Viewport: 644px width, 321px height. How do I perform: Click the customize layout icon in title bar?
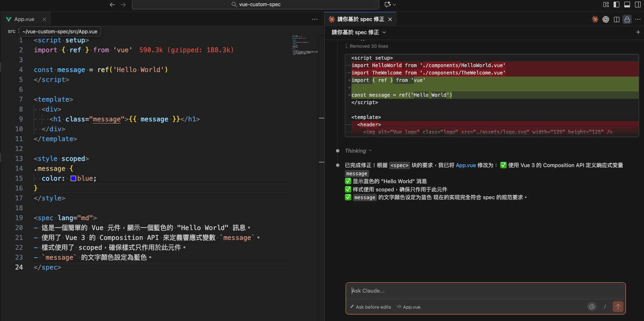[x=606, y=5]
